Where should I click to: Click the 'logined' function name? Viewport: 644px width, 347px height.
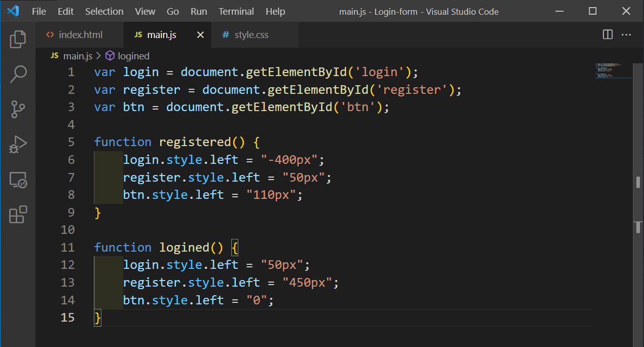pyautogui.click(x=184, y=247)
